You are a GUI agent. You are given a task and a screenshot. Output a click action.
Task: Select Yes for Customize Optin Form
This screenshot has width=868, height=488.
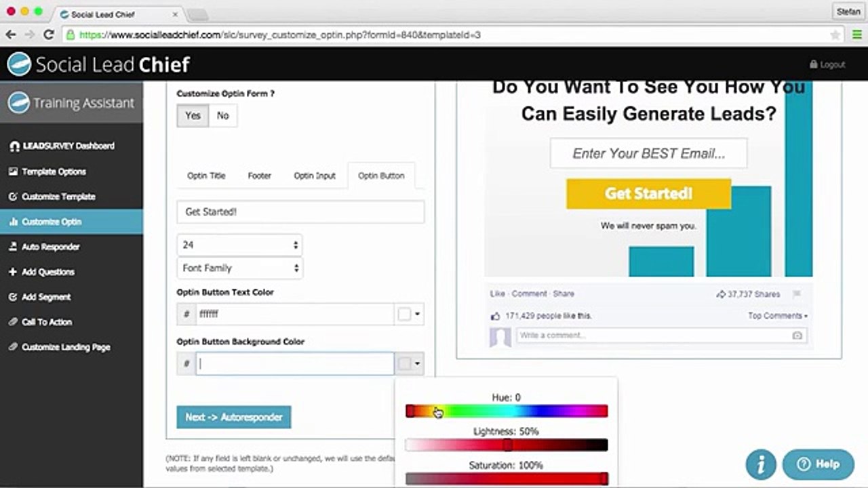(193, 115)
